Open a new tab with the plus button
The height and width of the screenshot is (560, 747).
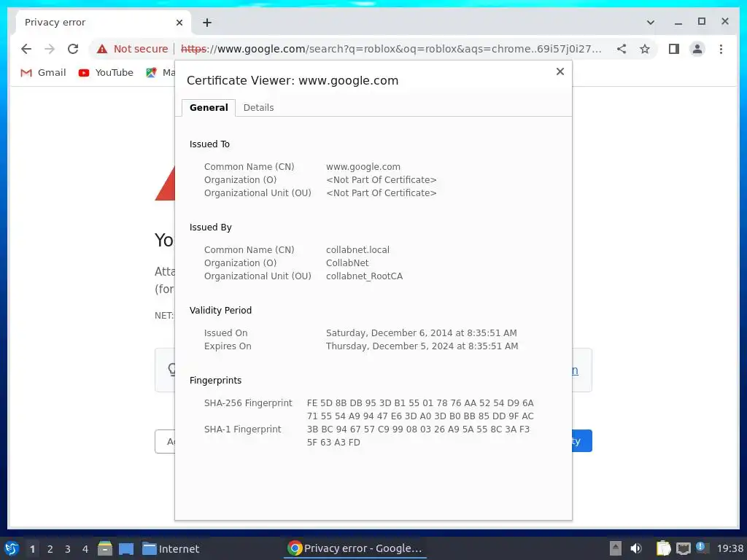206,23
